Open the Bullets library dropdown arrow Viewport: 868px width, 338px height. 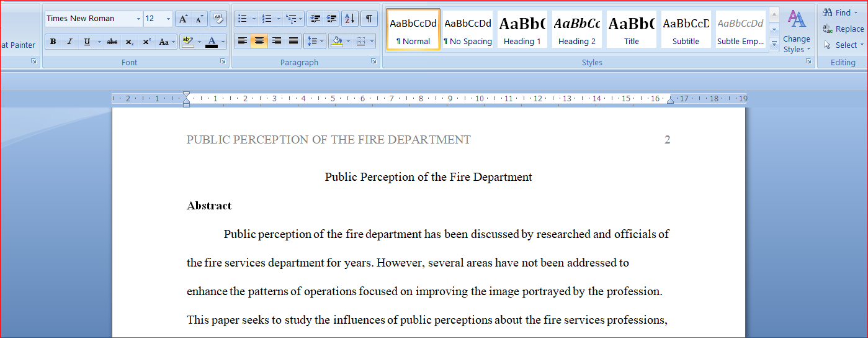pos(254,19)
